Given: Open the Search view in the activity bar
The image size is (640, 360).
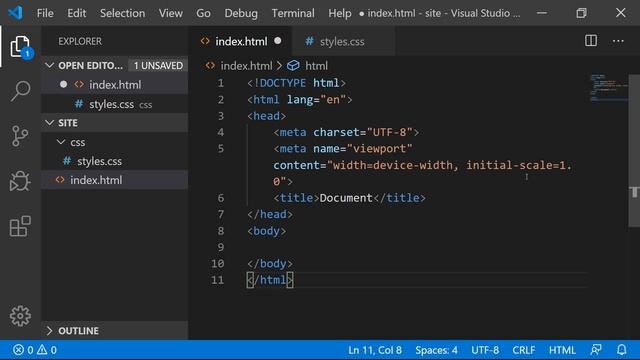Looking at the screenshot, I should click(20, 91).
